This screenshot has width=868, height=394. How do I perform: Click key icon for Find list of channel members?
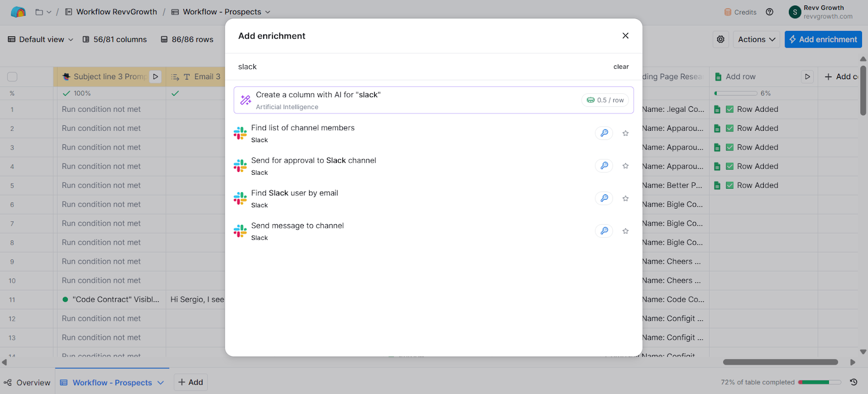(x=604, y=133)
